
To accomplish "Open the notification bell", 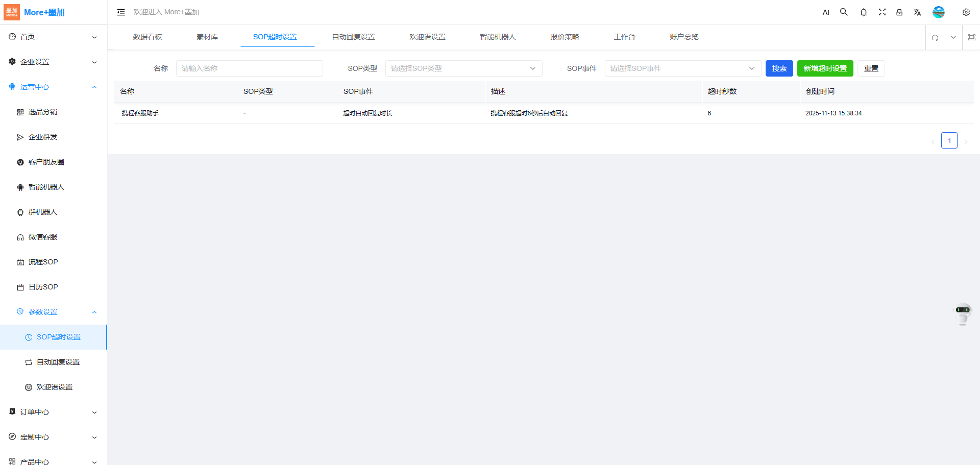I will coord(863,12).
